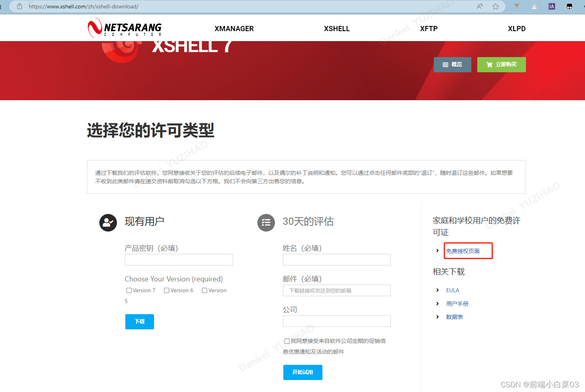Check the Version 5 checkbox
Screen dimensions: 585x392
pyautogui.click(x=204, y=290)
